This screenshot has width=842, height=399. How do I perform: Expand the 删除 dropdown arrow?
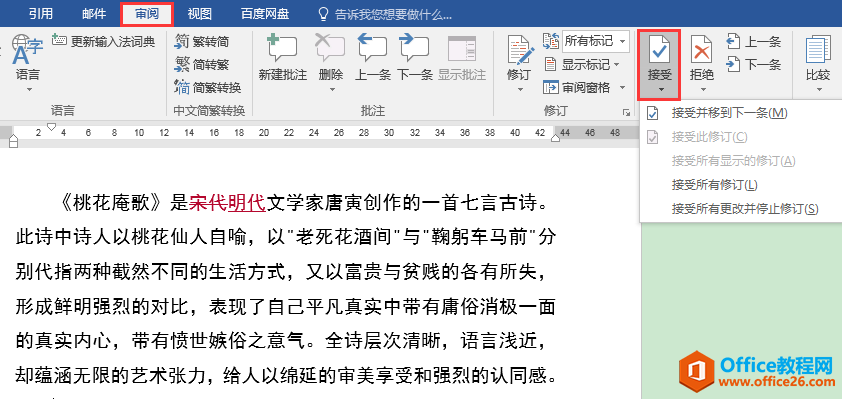click(x=331, y=89)
